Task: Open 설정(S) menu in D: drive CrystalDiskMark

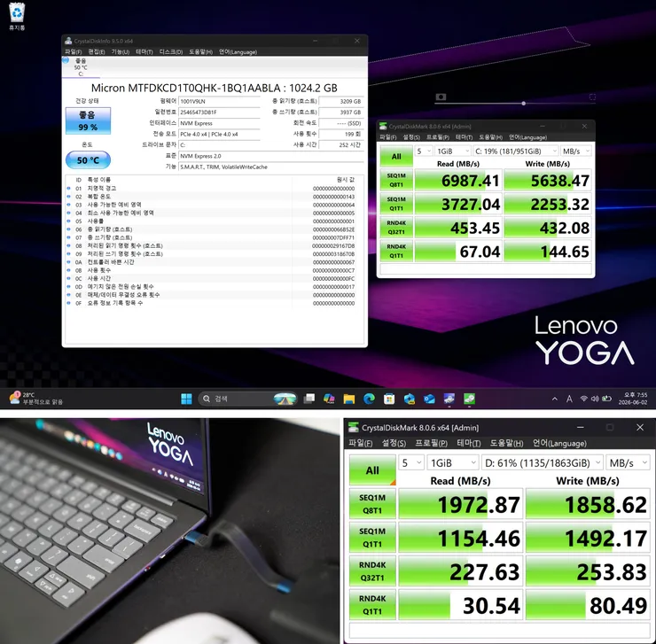Action: point(394,443)
